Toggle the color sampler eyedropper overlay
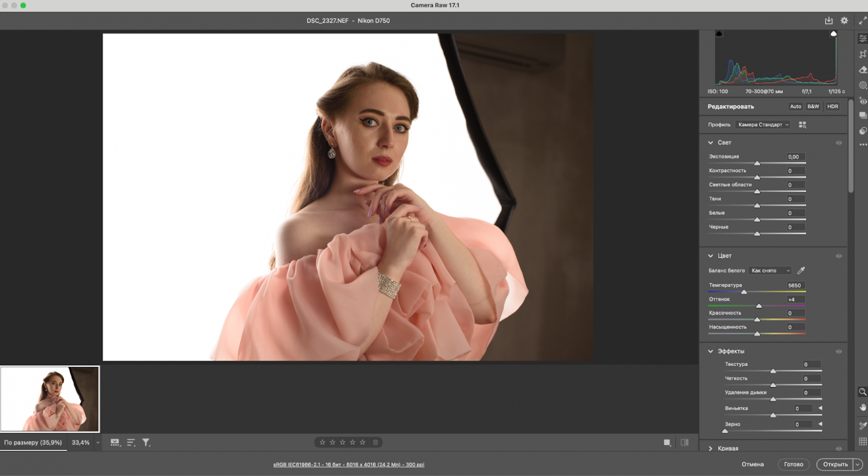 click(x=862, y=425)
